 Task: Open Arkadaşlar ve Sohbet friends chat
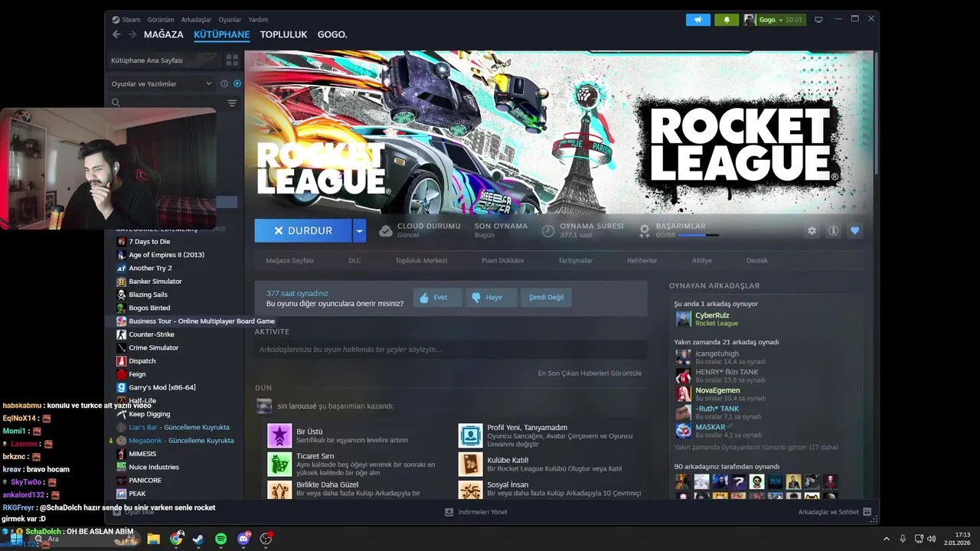pos(835,512)
